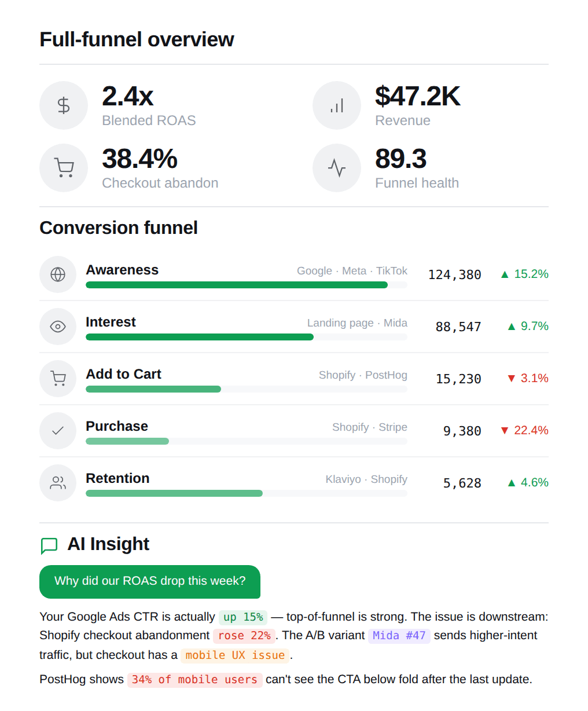Click the shopping cart icon for Checkout abandon
This screenshot has height=711, width=588.
(x=64, y=168)
